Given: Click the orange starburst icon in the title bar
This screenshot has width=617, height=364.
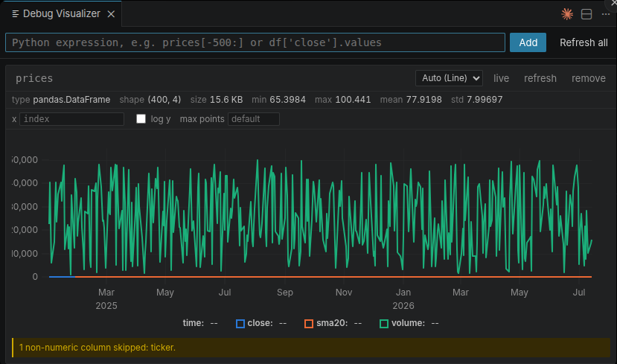Looking at the screenshot, I should click(567, 14).
